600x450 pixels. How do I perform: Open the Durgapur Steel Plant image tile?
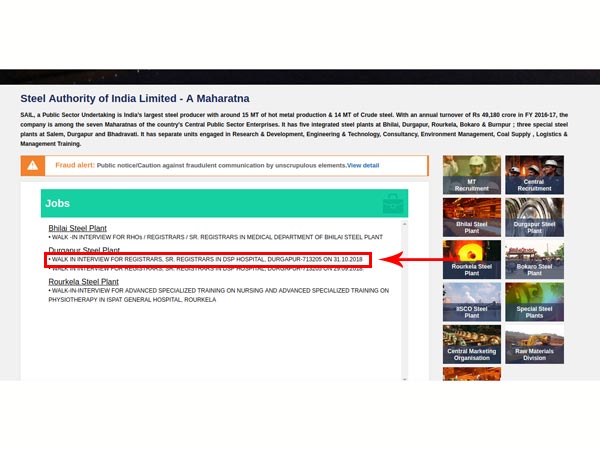(x=534, y=217)
